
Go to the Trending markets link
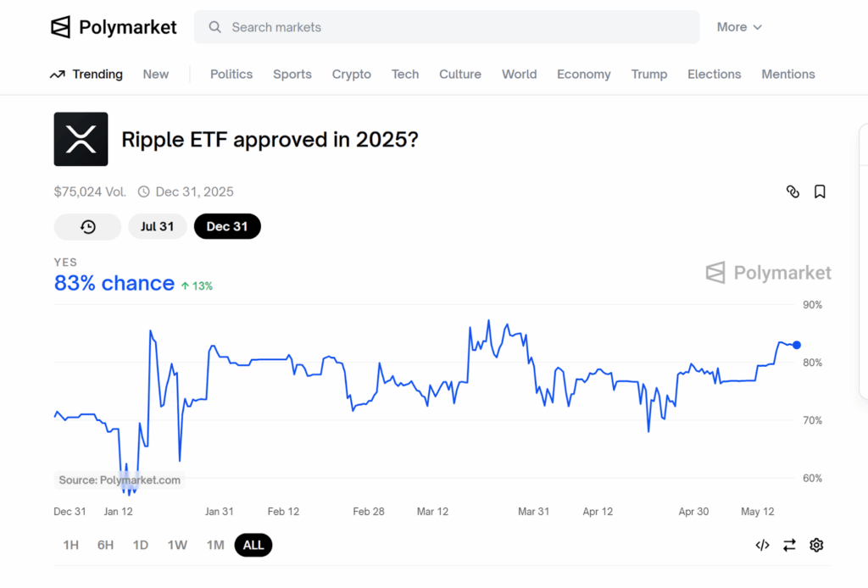[86, 75]
